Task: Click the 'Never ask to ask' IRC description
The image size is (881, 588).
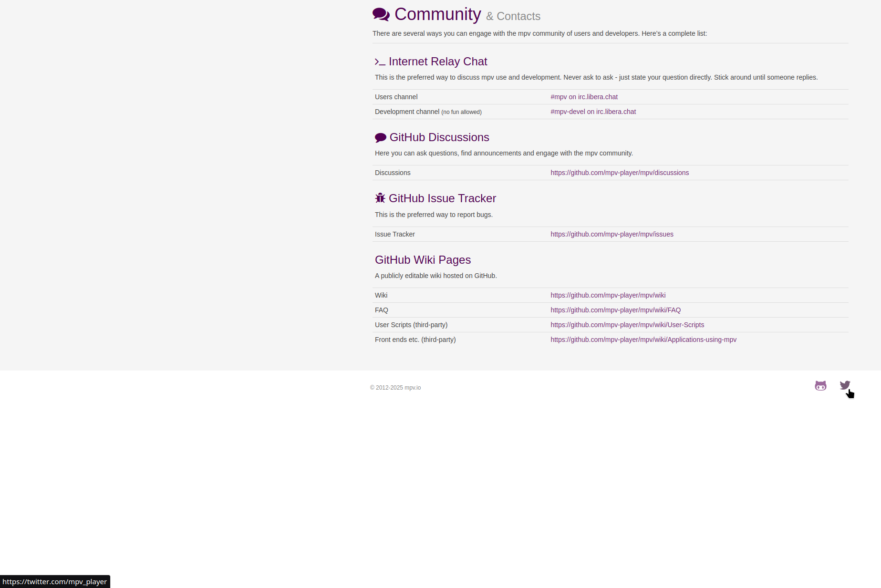Action: click(x=596, y=77)
